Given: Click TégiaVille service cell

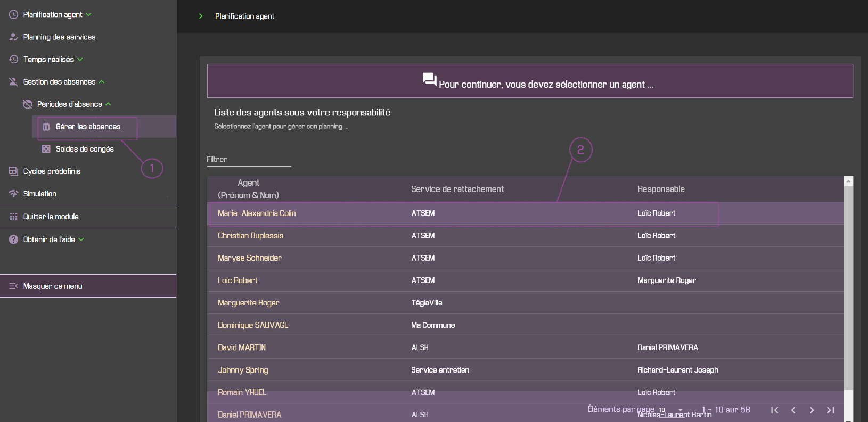Looking at the screenshot, I should pyautogui.click(x=427, y=303).
